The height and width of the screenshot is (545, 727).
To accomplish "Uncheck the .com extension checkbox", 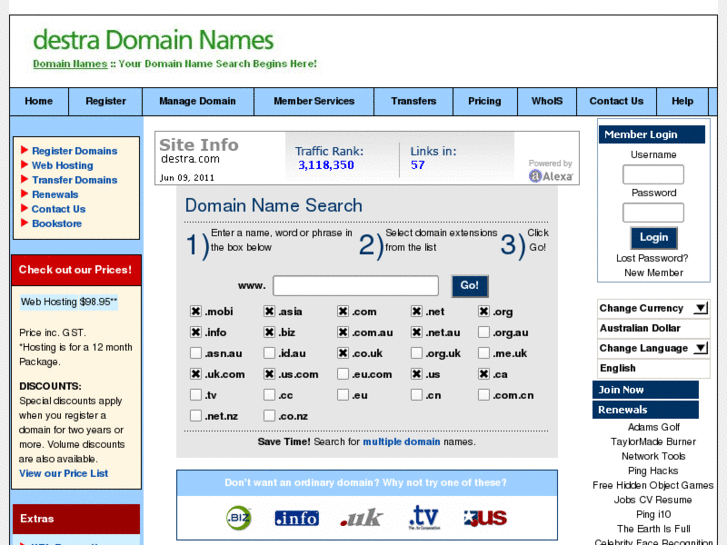I will [343, 311].
